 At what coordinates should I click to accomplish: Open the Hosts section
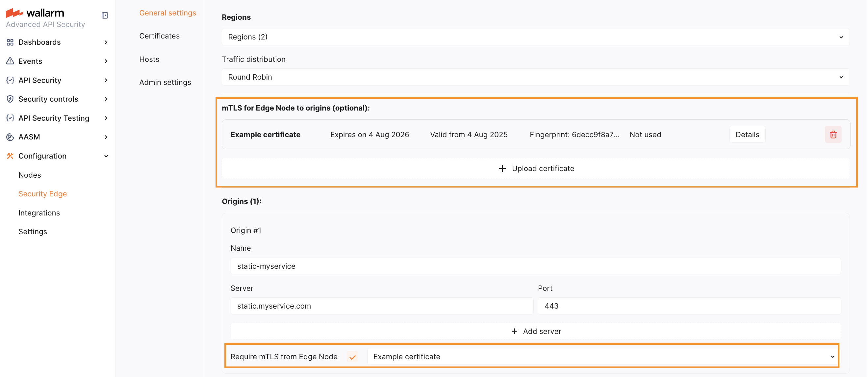(149, 59)
